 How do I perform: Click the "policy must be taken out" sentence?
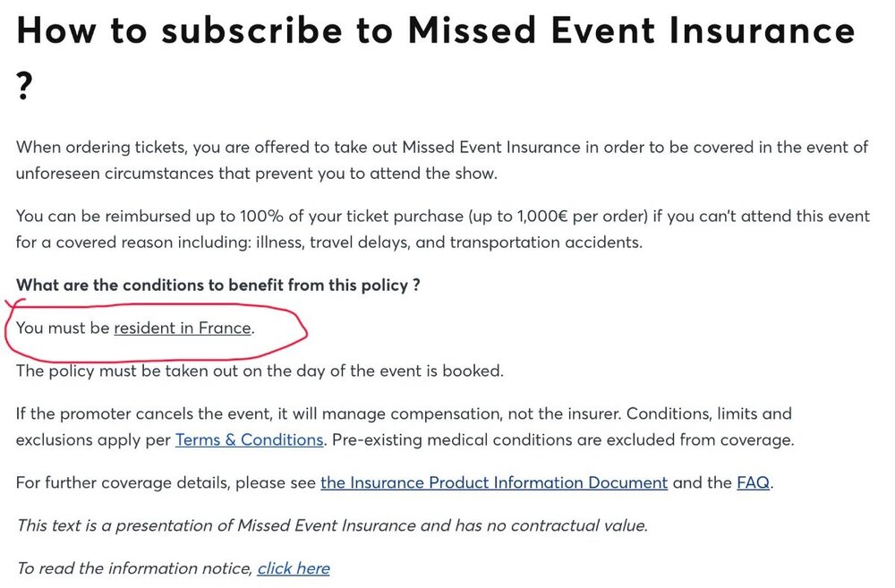click(260, 371)
